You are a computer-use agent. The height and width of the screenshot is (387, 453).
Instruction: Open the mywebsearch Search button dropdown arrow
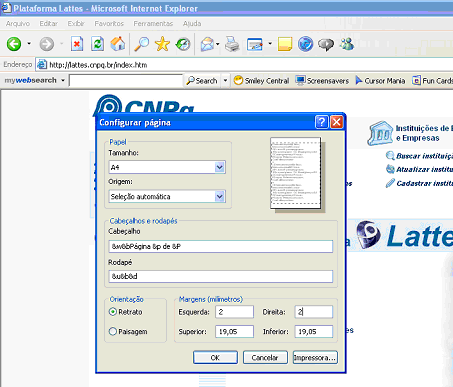pyautogui.click(x=225, y=81)
